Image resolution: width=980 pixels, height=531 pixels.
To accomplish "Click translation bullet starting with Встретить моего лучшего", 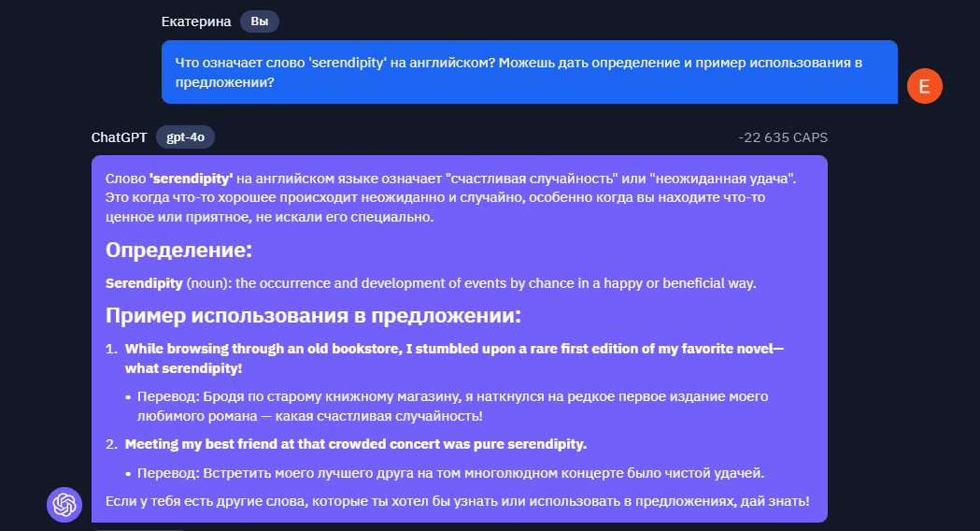I will point(450,473).
